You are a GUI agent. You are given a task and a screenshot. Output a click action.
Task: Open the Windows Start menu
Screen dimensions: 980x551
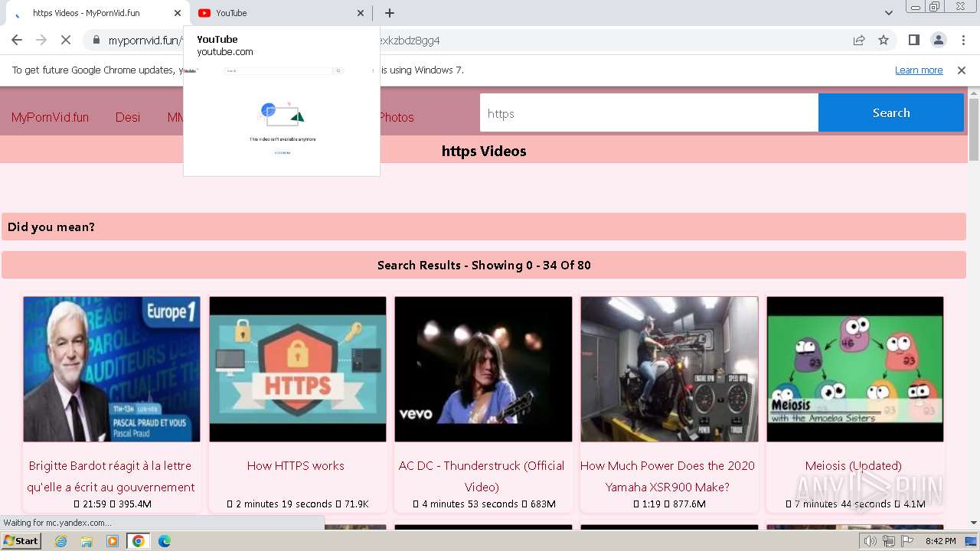(21, 541)
